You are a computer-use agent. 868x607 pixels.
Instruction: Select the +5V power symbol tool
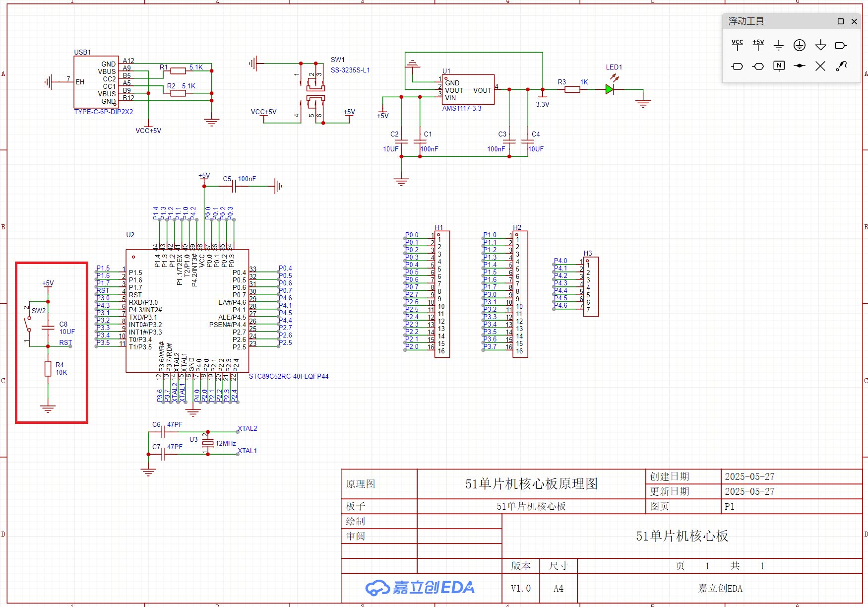[758, 45]
